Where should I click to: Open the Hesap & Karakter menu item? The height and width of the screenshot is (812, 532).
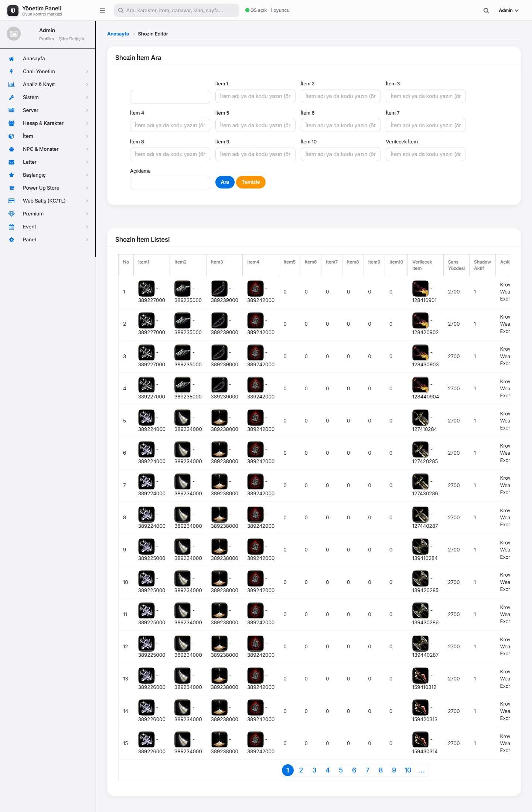coord(48,123)
